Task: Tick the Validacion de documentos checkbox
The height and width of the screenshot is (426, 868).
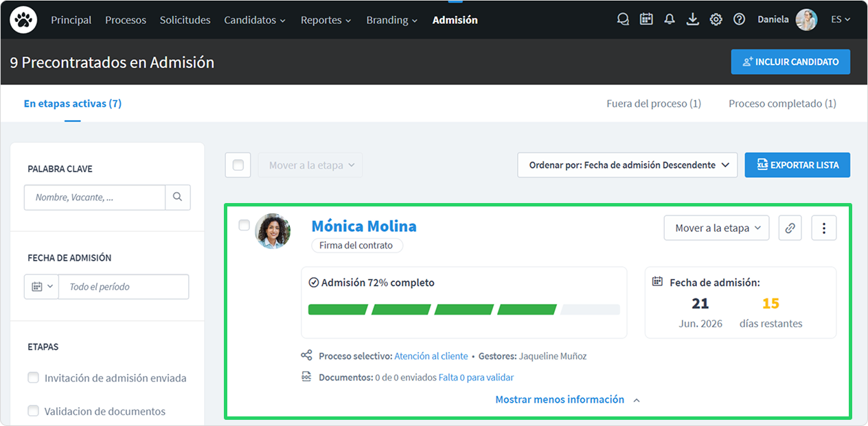Action: (33, 411)
